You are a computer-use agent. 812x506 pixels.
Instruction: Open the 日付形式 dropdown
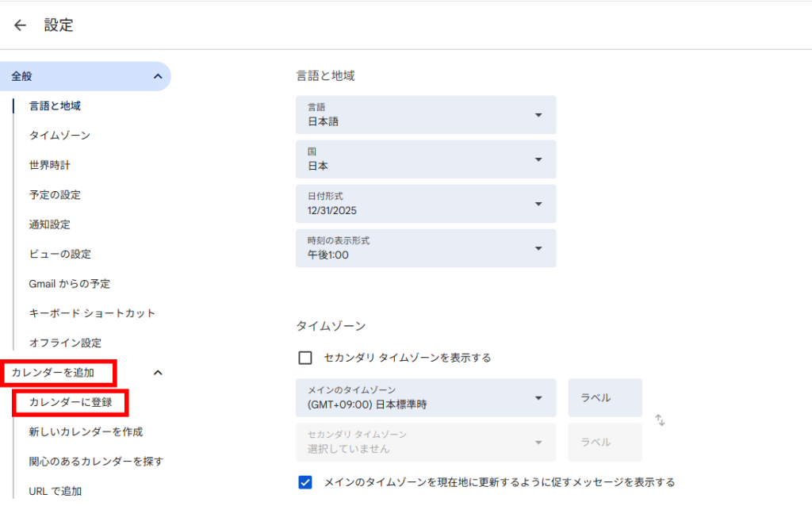pyautogui.click(x=426, y=204)
